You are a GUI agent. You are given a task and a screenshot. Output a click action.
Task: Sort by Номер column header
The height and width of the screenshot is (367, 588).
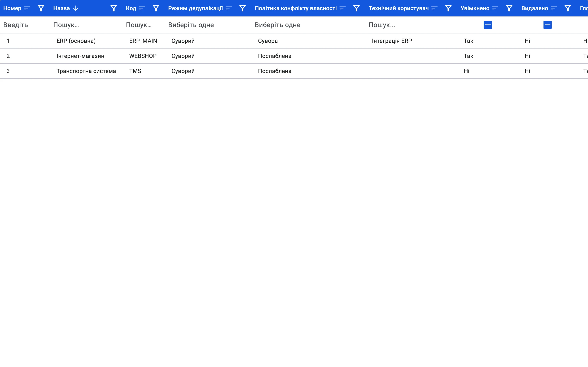(12, 8)
